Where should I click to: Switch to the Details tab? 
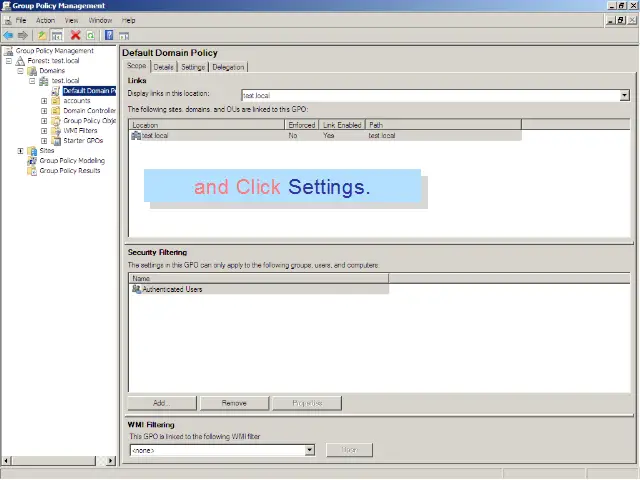(x=164, y=67)
